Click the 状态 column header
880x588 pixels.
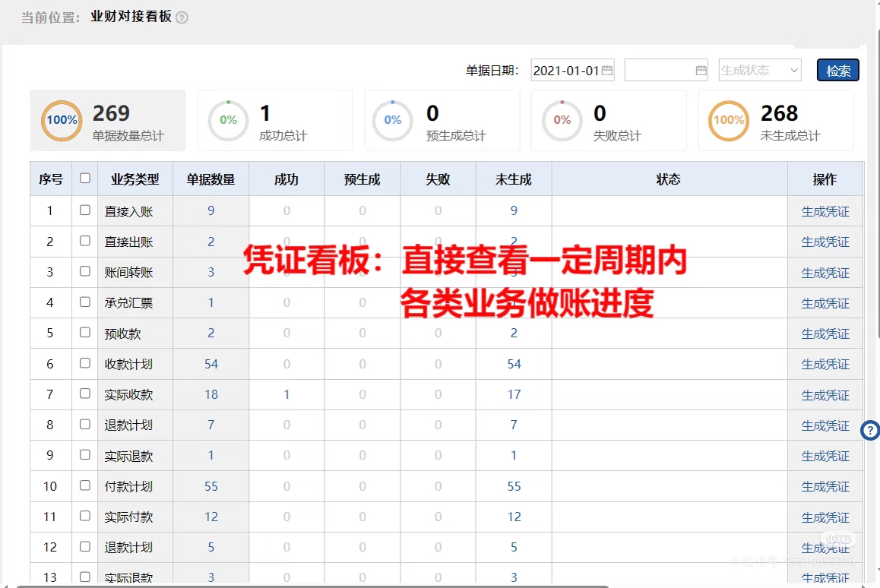tap(669, 179)
